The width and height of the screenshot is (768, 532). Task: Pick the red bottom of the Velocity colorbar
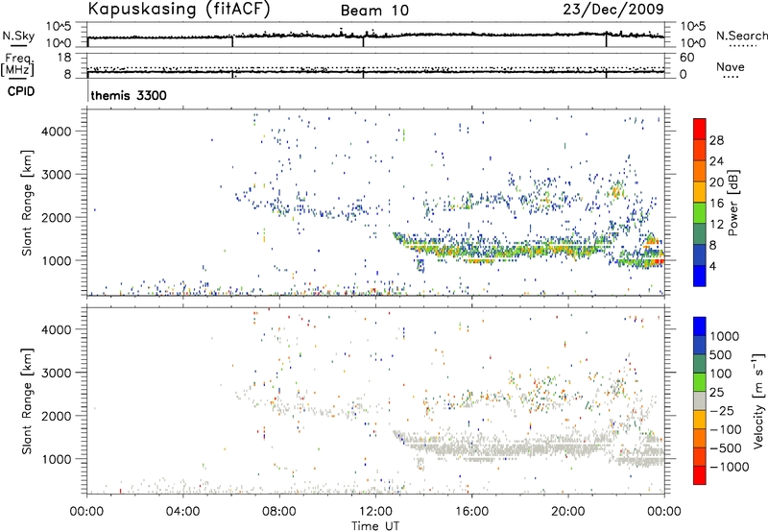[700, 475]
